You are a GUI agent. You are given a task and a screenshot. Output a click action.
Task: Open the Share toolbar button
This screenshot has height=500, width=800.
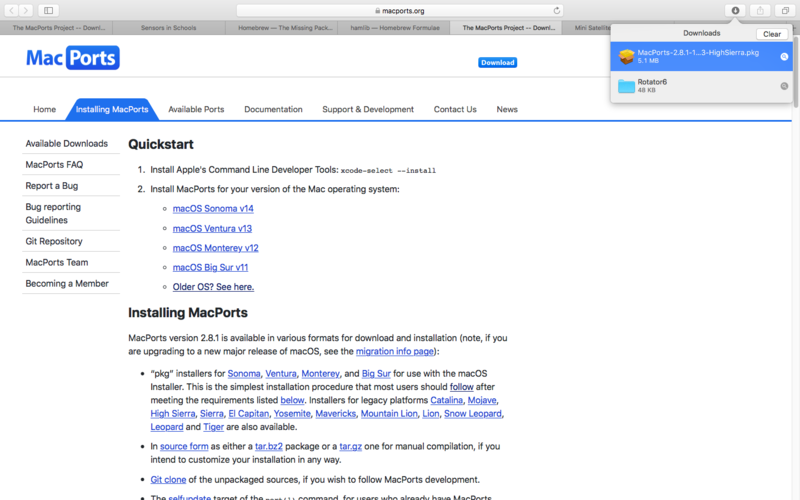tap(760, 10)
